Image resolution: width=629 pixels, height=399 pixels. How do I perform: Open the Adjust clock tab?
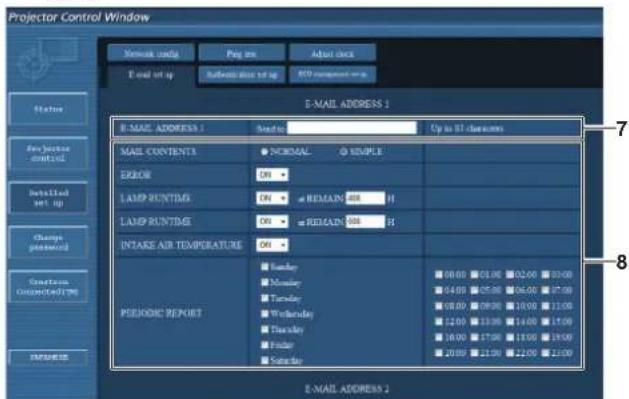(x=333, y=53)
